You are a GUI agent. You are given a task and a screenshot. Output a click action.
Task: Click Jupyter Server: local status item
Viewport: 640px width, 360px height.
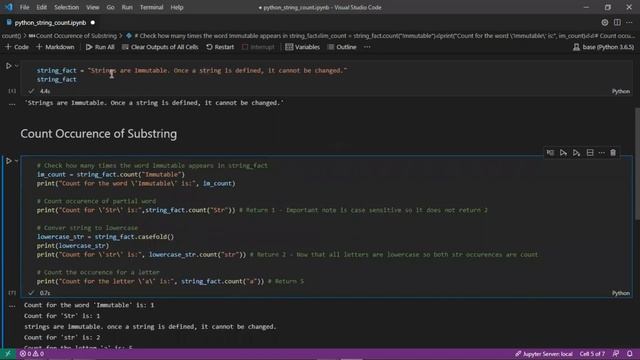pyautogui.click(x=544, y=354)
